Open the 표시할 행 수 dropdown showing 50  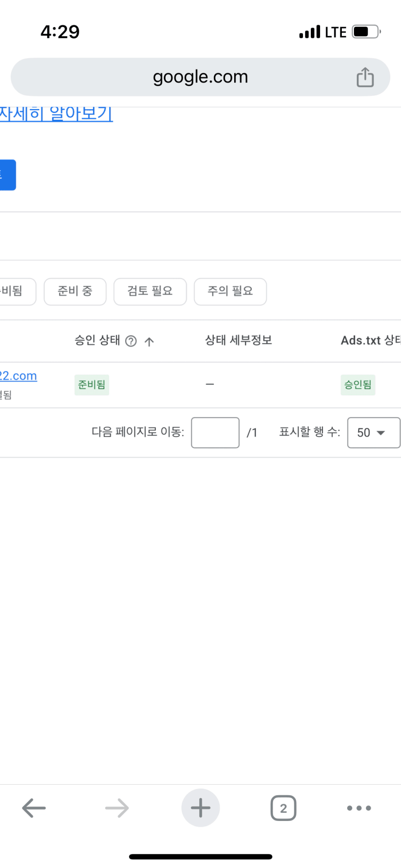(374, 432)
